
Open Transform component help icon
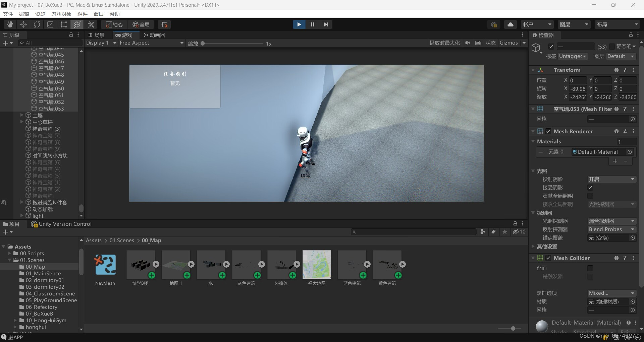[616, 70]
